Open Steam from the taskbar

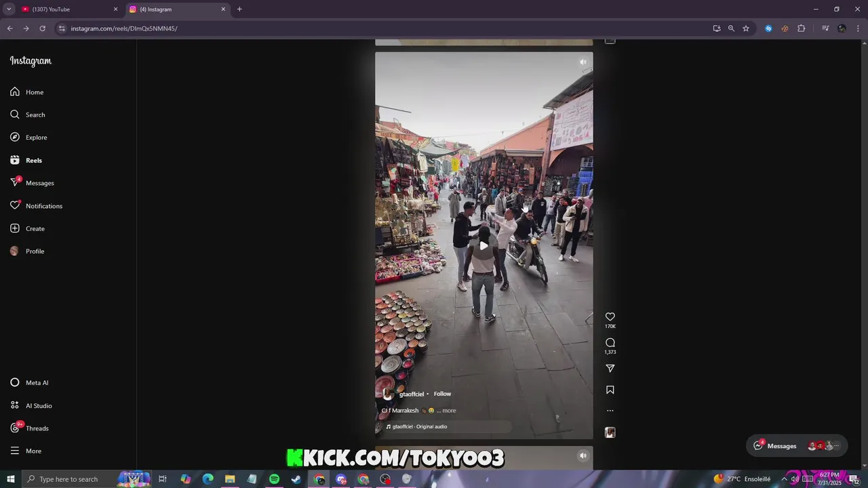click(x=296, y=479)
